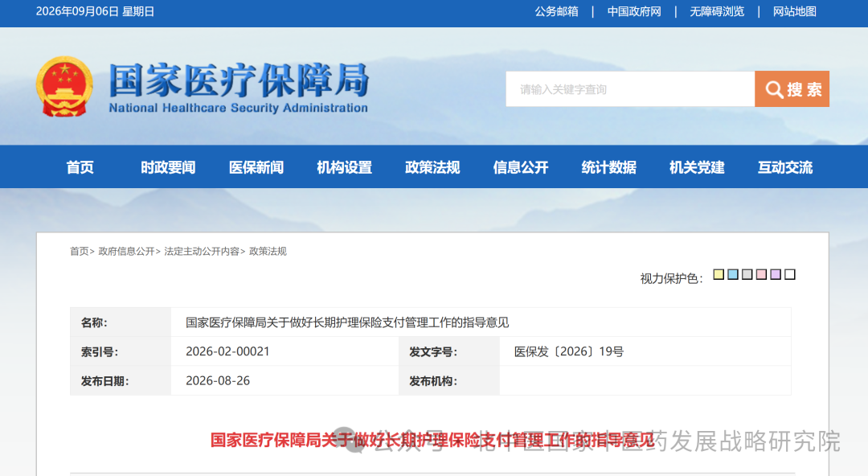Click publish date 2026-08-26

pyautogui.click(x=218, y=380)
